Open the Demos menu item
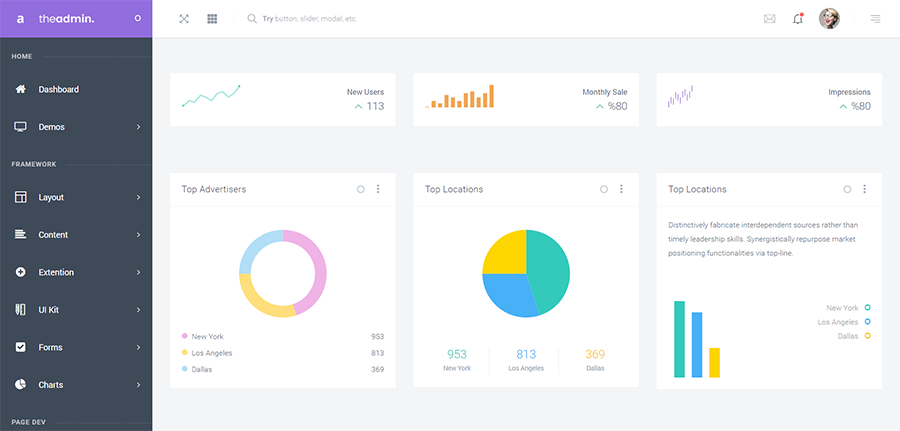 (x=52, y=127)
